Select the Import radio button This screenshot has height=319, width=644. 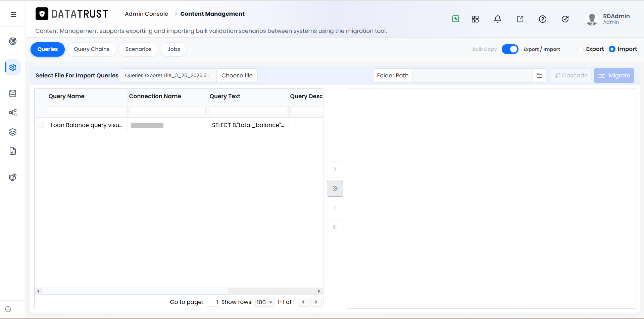612,49
